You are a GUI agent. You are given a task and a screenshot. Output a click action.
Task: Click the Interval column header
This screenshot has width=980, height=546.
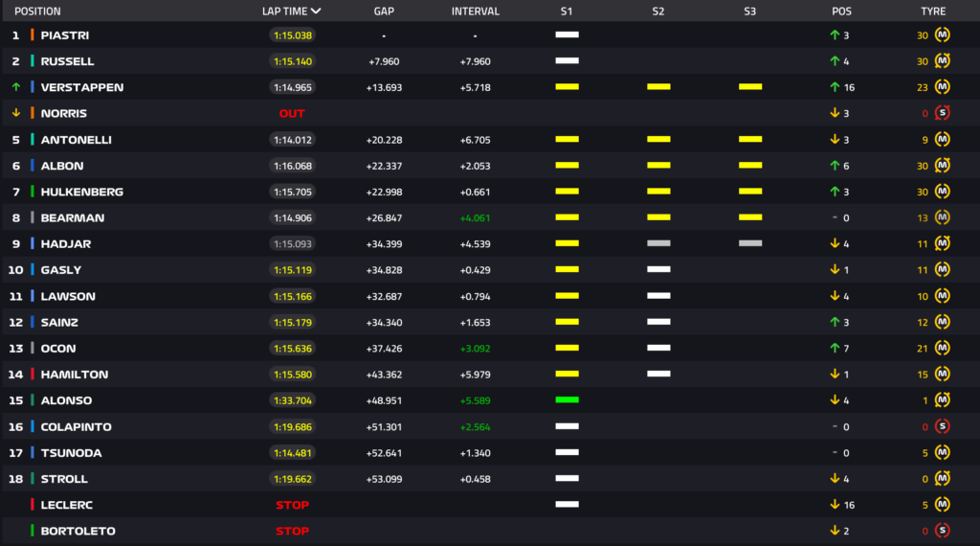[x=475, y=11]
